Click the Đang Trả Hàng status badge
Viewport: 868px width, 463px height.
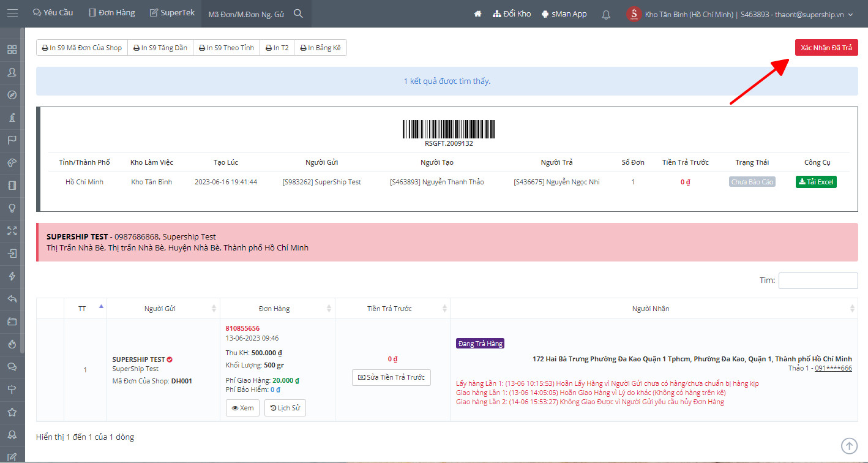coord(480,344)
